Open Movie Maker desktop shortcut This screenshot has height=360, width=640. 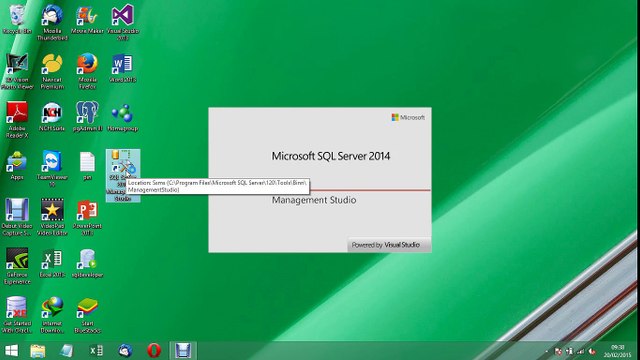87,19
